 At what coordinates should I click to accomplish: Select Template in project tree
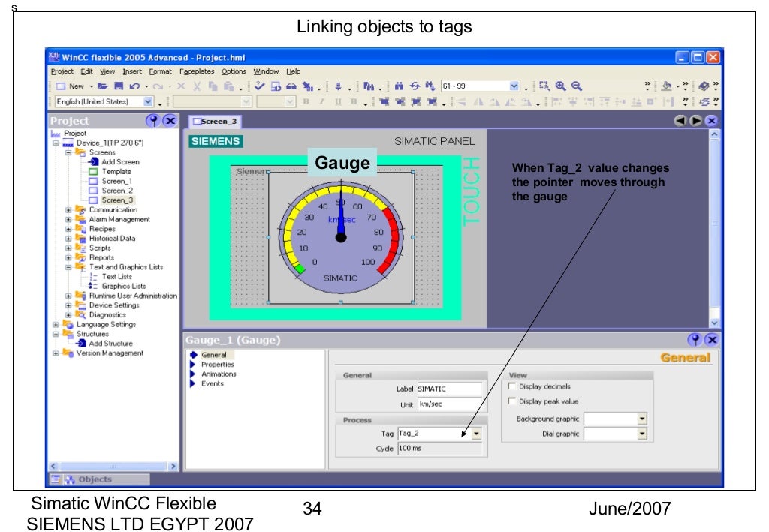pos(116,171)
